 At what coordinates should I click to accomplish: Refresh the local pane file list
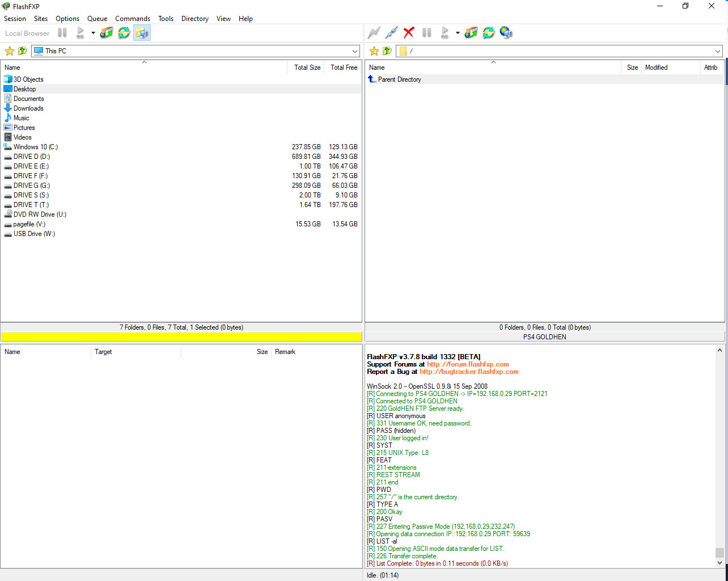(x=124, y=33)
